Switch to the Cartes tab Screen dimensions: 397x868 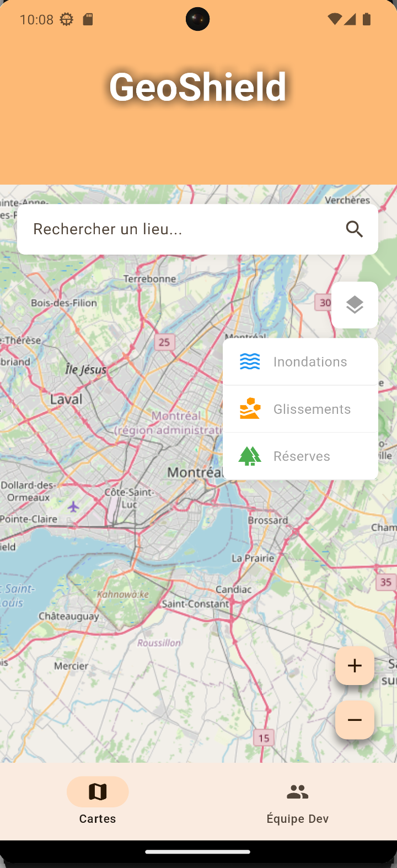coord(98,801)
